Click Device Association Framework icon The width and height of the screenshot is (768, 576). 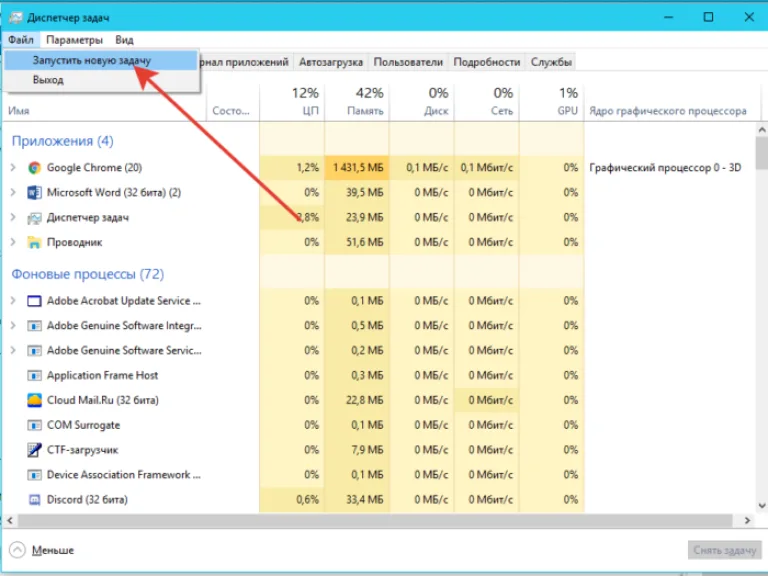34,475
